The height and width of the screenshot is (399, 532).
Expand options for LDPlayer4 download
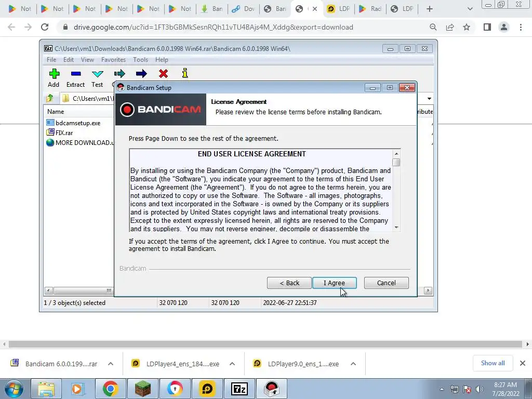pyautogui.click(x=232, y=364)
